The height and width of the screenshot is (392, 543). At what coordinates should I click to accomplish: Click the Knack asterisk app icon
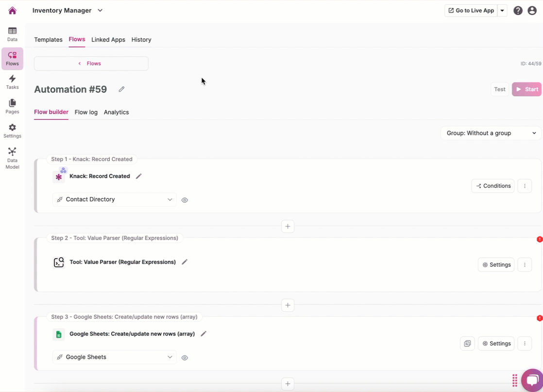(59, 177)
